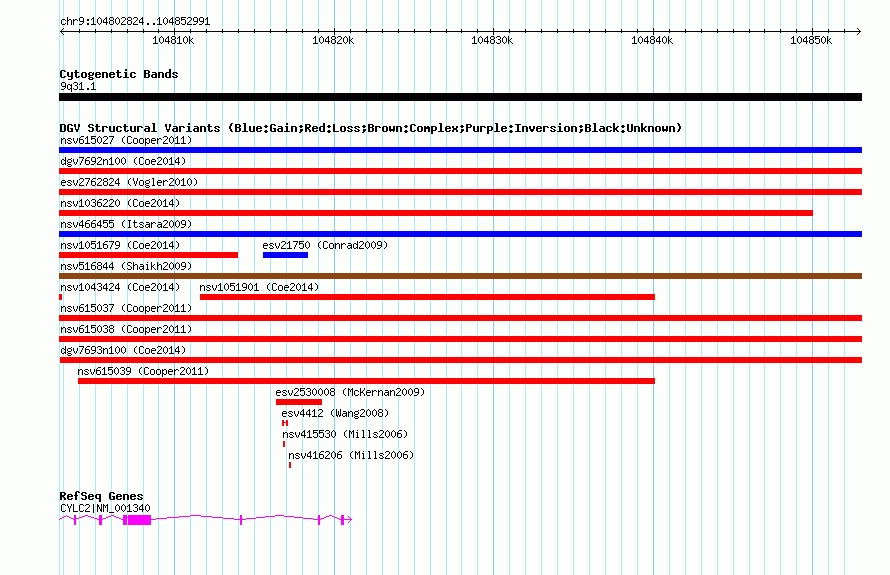Open the nsv615027 (Cooper2011) variant label
The image size is (890, 575).
click(x=126, y=140)
